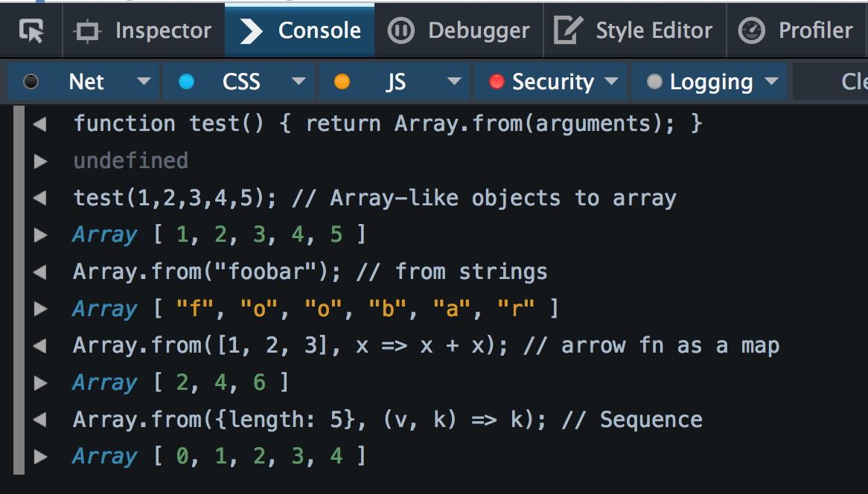This screenshot has height=494, width=868.
Task: Click the Debugger pause icon
Action: 401,31
